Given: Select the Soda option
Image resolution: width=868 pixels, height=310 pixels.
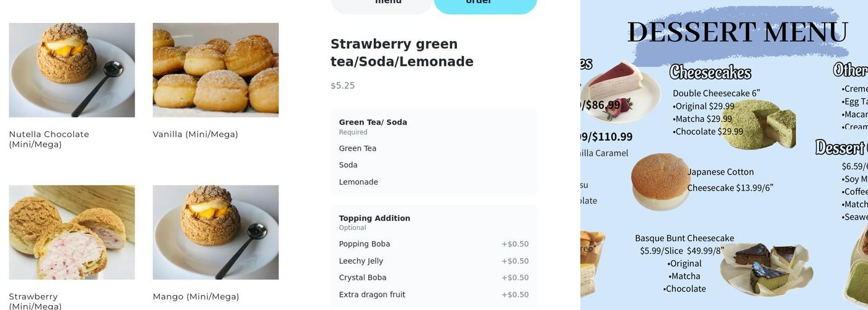Looking at the screenshot, I should (348, 165).
